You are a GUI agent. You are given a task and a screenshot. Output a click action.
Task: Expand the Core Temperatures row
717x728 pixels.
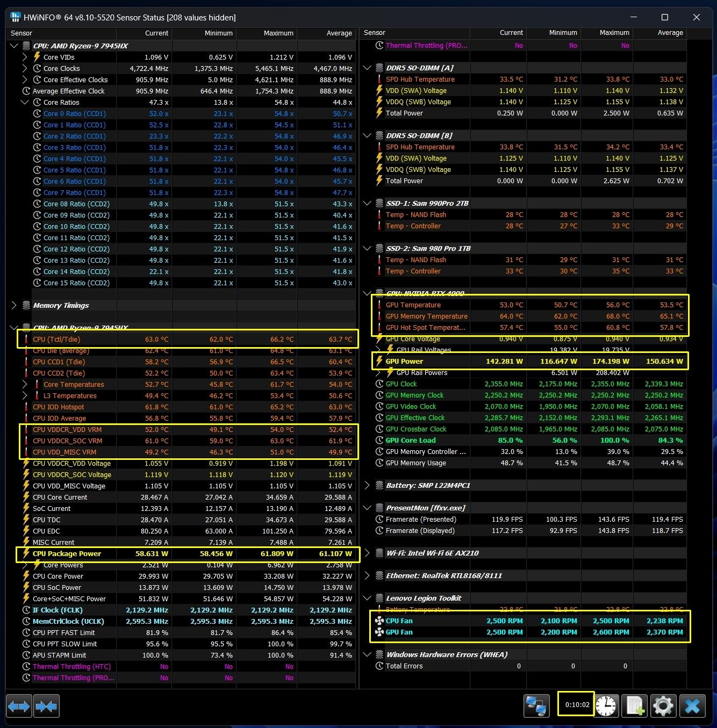(25, 384)
